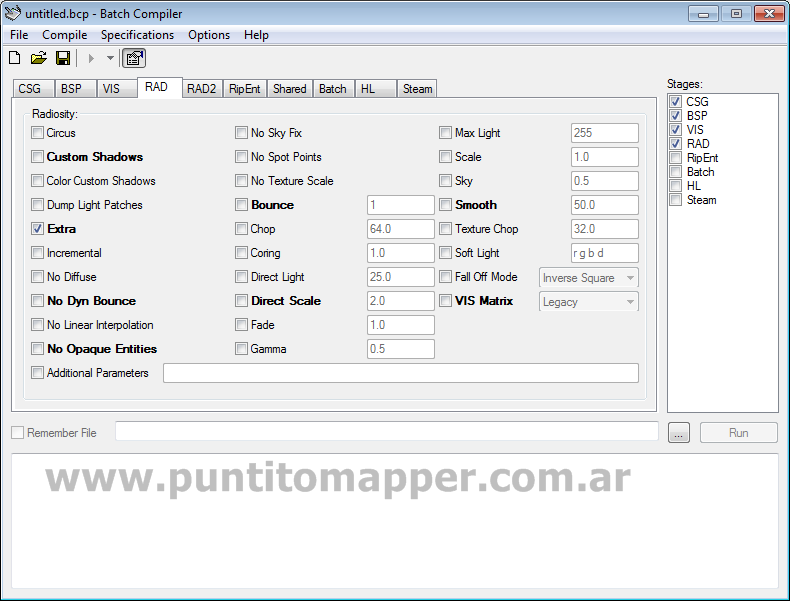Screen dimensions: 790x601
Task: Click the Run button
Action: 738,433
